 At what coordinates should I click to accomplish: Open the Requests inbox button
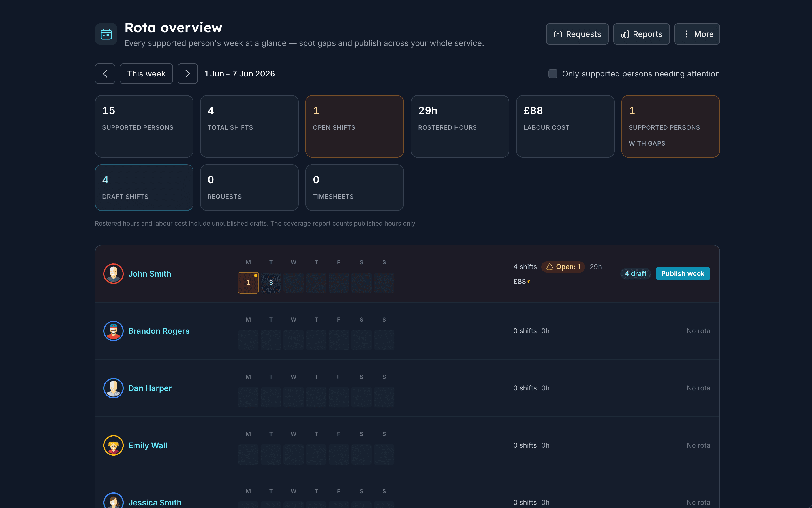tap(577, 34)
